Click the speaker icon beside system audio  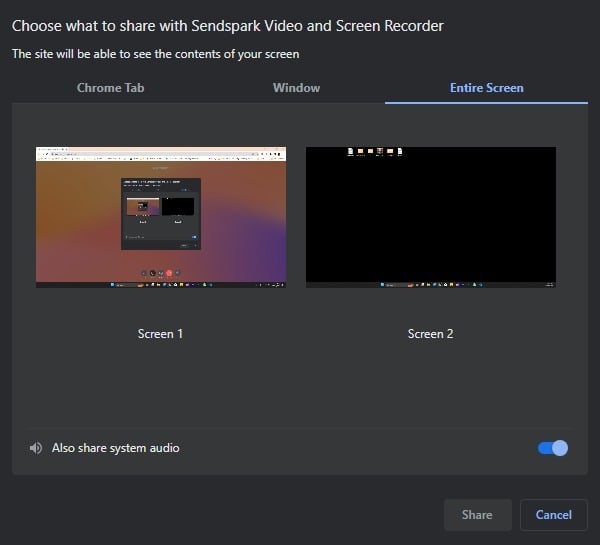pos(36,448)
